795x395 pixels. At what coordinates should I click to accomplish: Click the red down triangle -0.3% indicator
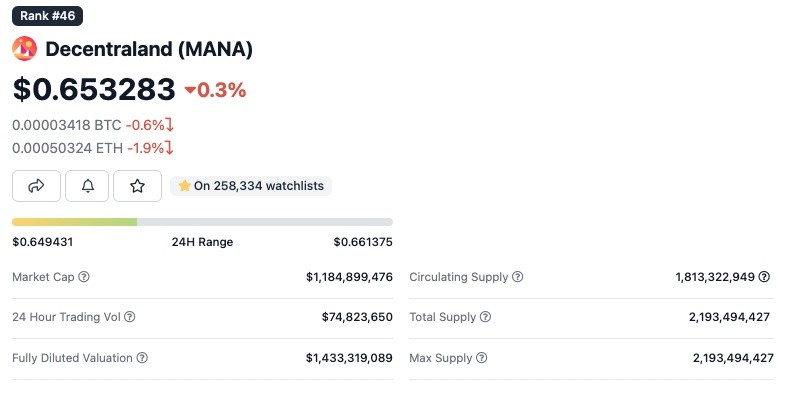pos(215,90)
